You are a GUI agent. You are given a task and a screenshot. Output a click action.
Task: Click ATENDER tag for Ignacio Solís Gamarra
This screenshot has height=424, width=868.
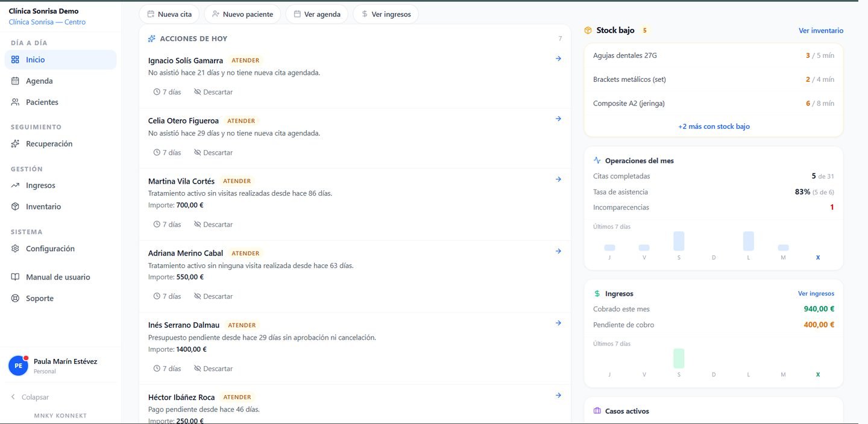click(245, 60)
